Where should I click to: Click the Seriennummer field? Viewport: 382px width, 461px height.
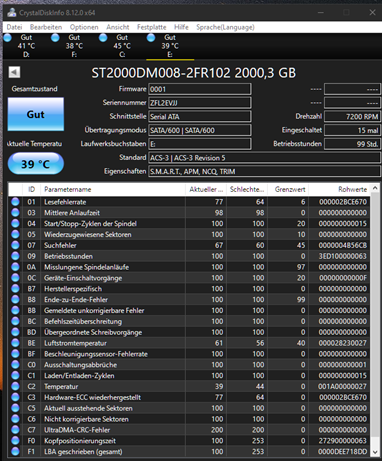(200, 103)
